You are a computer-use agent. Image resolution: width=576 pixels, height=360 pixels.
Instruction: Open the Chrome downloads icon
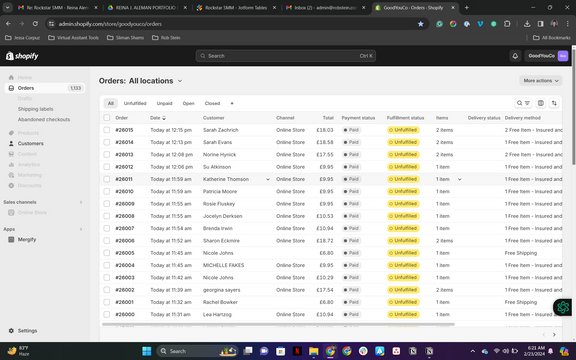point(527,24)
